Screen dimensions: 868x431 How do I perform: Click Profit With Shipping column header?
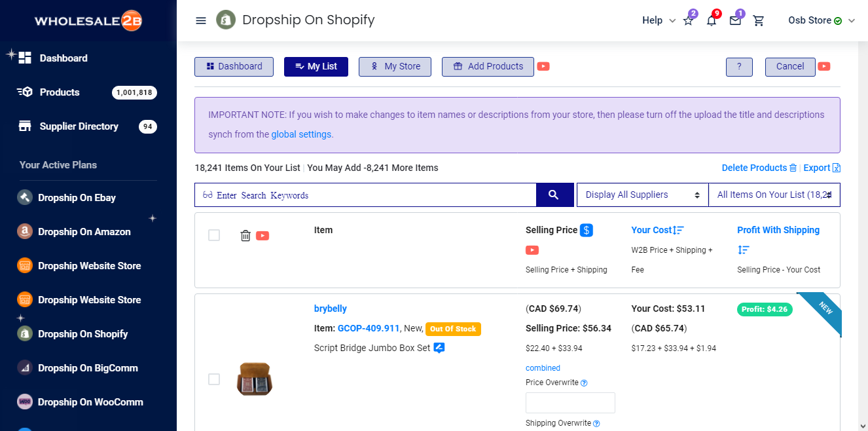778,230
